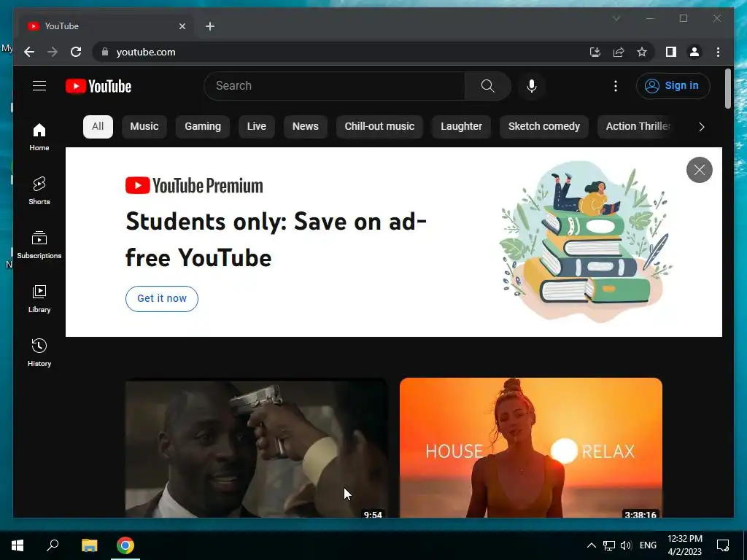Click Chrome forward arrow

tap(53, 52)
